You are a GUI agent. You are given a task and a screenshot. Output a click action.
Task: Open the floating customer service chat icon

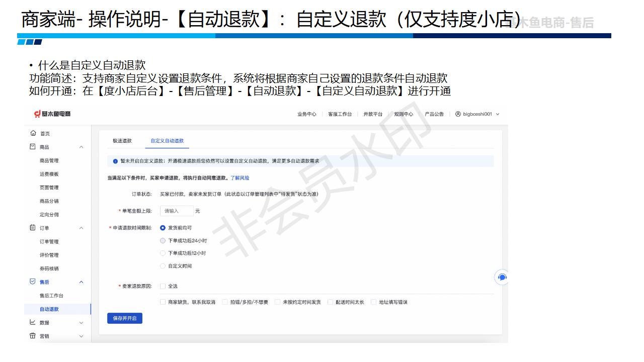[x=502, y=277]
